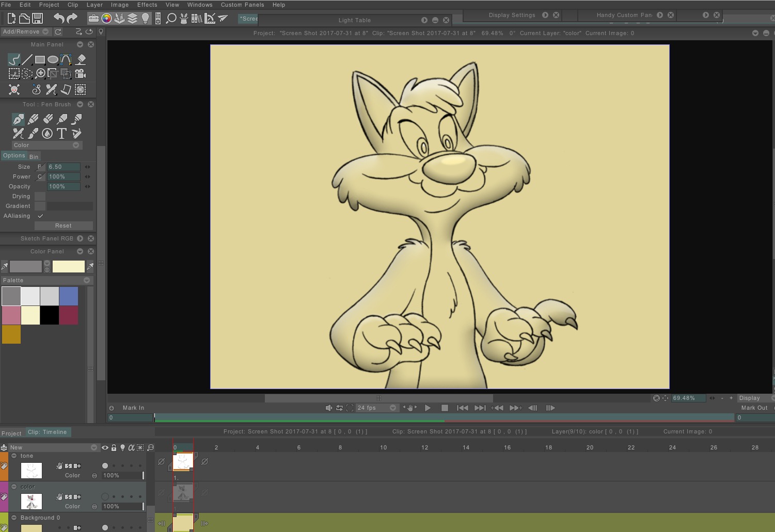Select the Pen Brush tool
Screen dimensions: 775x532
point(18,119)
